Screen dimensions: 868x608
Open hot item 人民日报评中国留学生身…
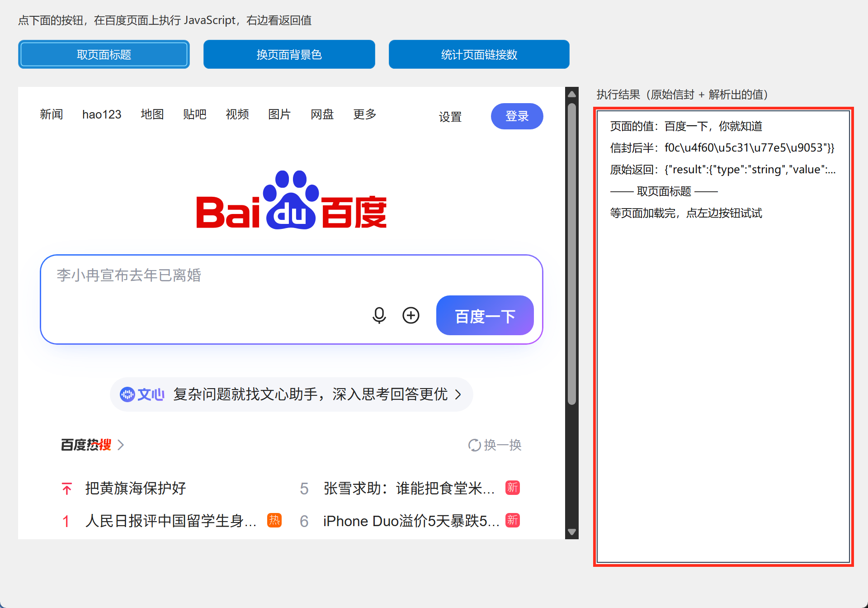click(171, 521)
